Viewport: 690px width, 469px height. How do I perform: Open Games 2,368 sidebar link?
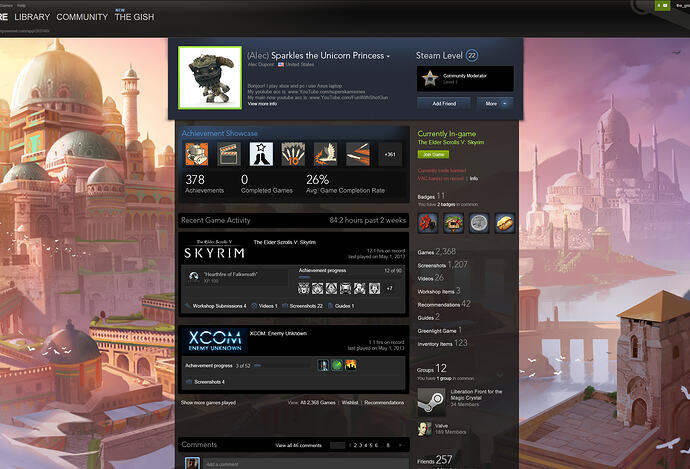pyautogui.click(x=437, y=252)
